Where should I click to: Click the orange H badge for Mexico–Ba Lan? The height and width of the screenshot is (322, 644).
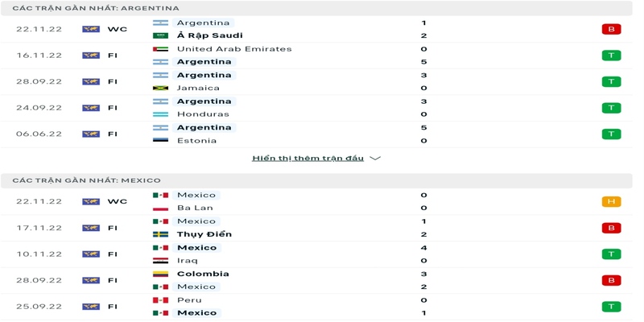(611, 201)
